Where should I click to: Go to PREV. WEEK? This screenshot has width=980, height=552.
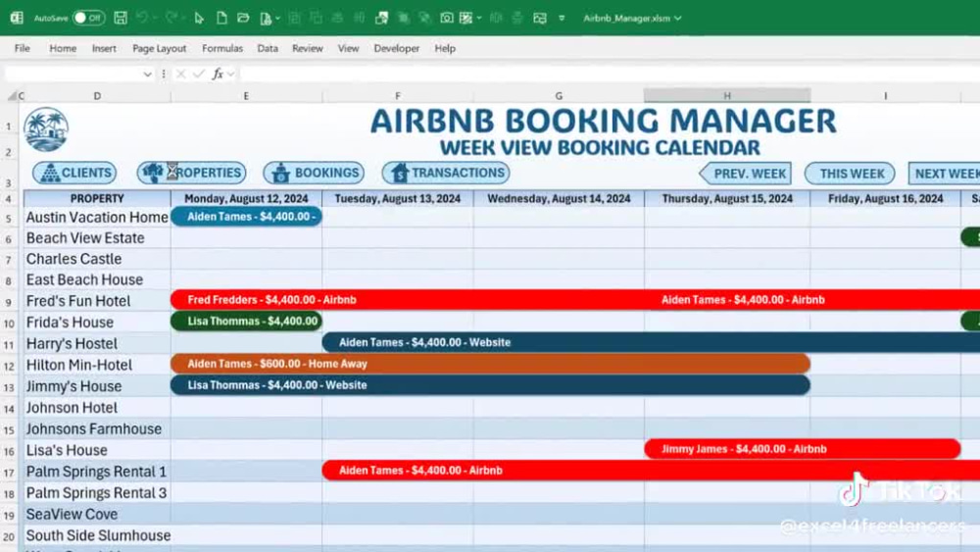tap(745, 174)
